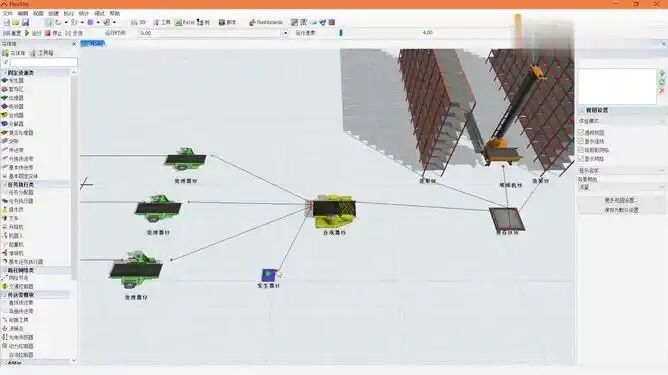The width and height of the screenshot is (668, 375).
Task: Click Save as Default Settings button
Action: click(x=621, y=210)
